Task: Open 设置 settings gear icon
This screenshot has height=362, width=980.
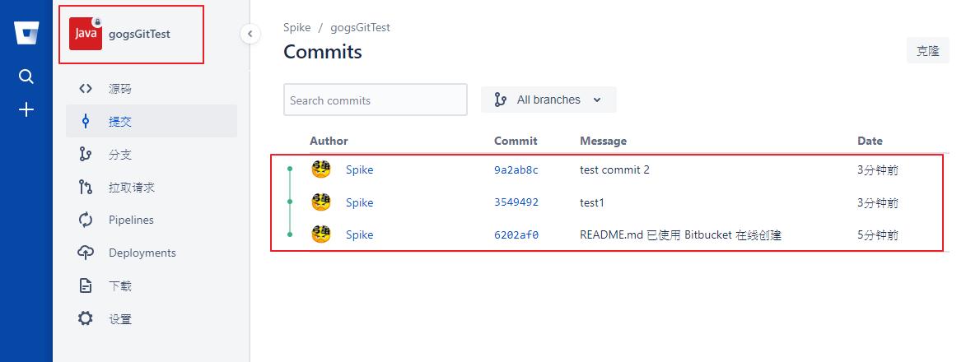Action: coord(86,319)
